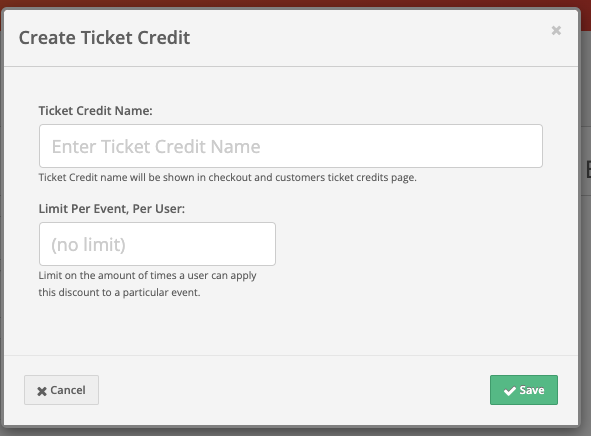Viewport: 591px width, 436px height.
Task: Click the checkout and customers page hint text
Action: point(227,177)
